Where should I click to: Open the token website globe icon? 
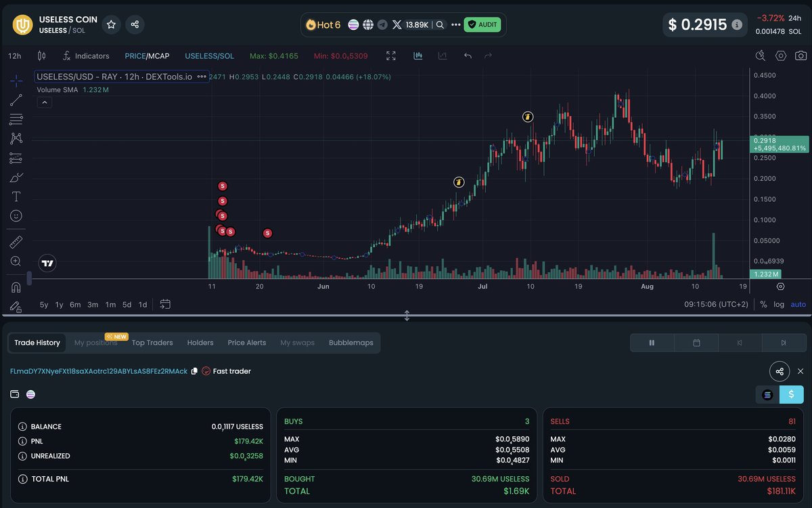click(368, 24)
